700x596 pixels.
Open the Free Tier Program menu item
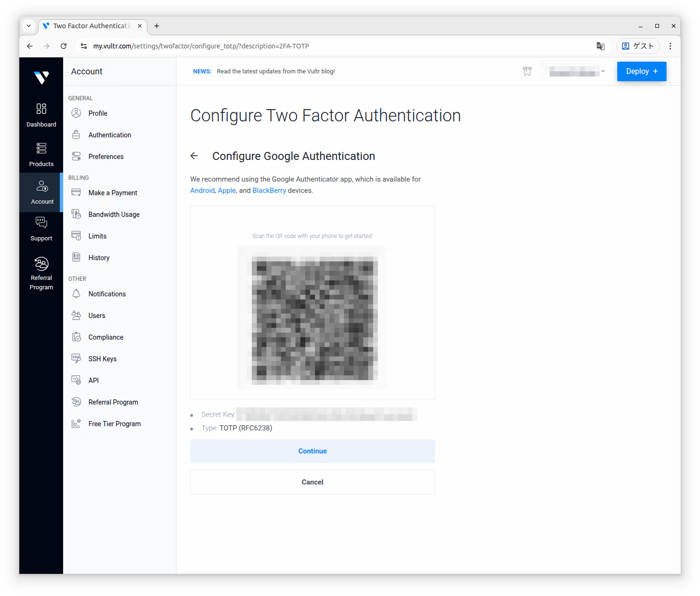tap(114, 424)
